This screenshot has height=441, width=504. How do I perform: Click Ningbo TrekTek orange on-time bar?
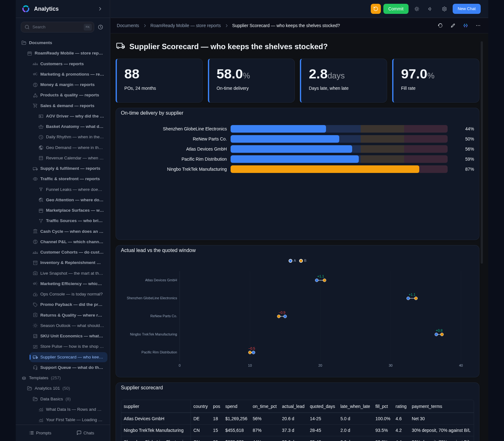[x=325, y=169]
